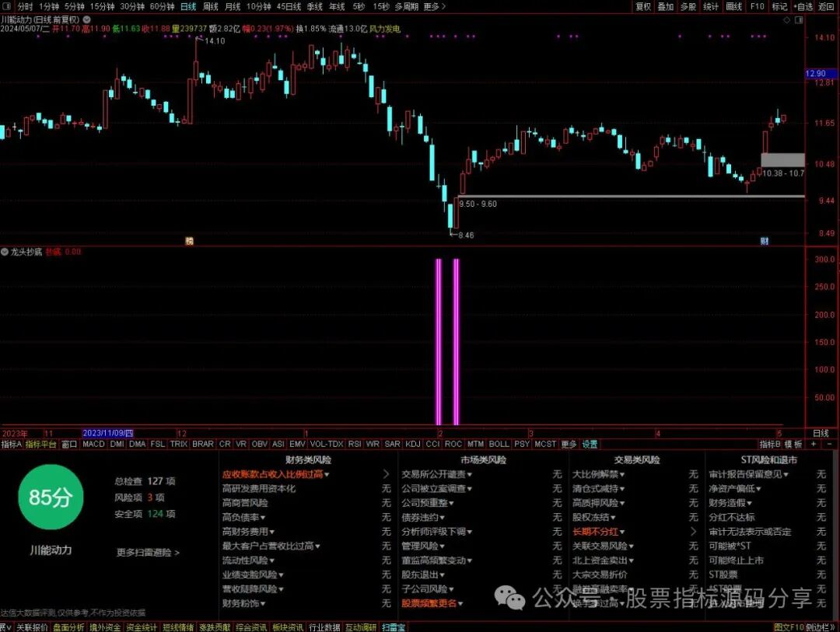
Task: Select the RSI indicator
Action: [355, 445]
